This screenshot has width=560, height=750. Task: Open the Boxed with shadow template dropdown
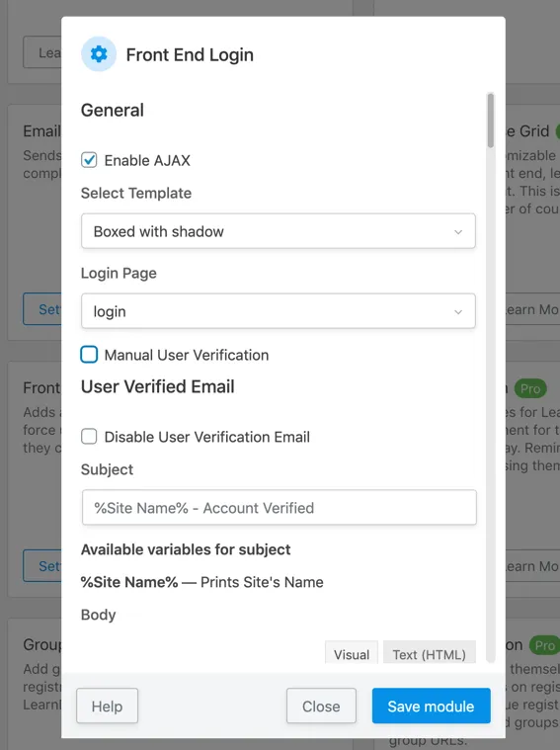279,231
